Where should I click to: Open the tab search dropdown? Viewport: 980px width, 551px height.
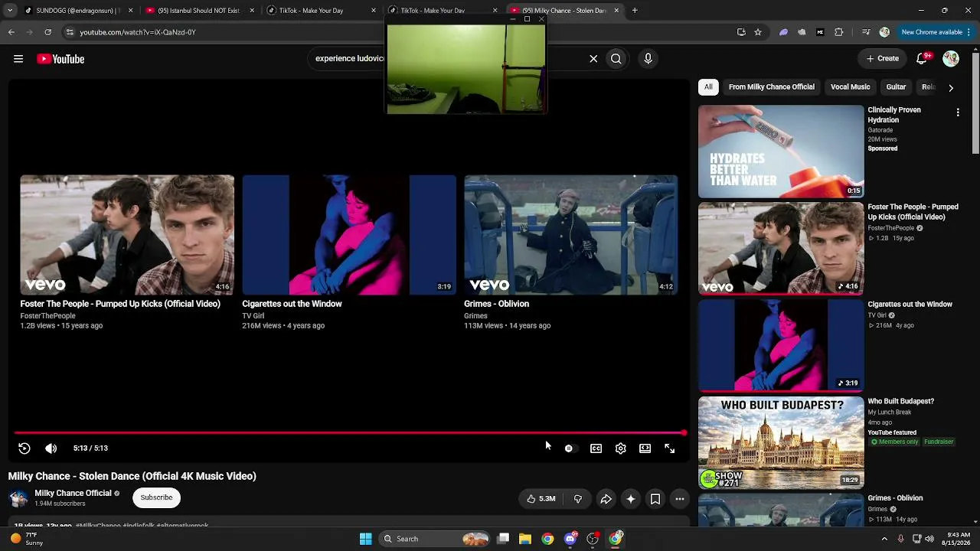(10, 11)
